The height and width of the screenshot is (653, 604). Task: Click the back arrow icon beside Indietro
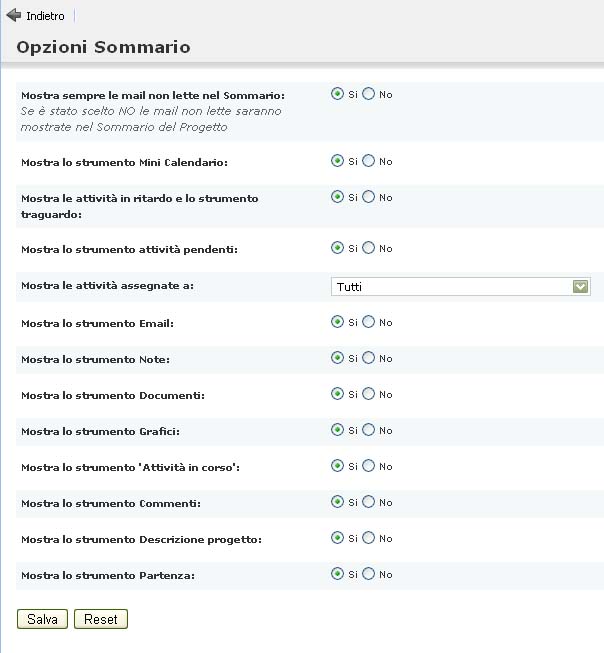tap(13, 16)
